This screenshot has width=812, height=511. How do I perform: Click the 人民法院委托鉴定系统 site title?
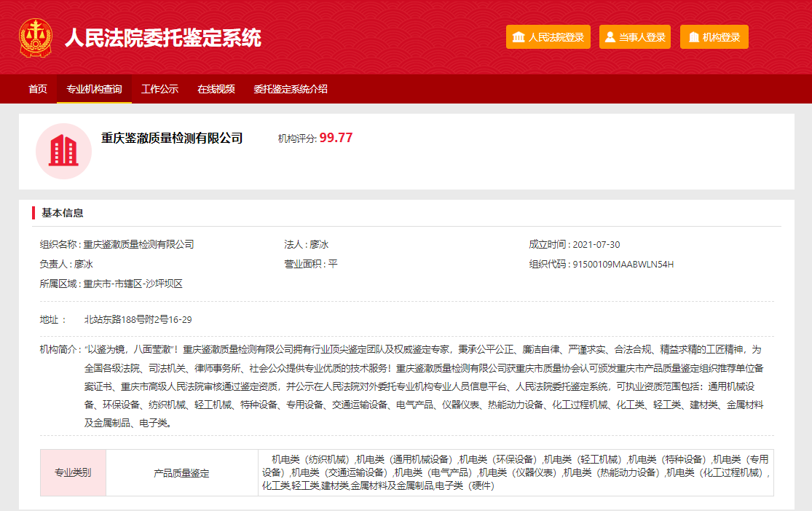coord(163,37)
